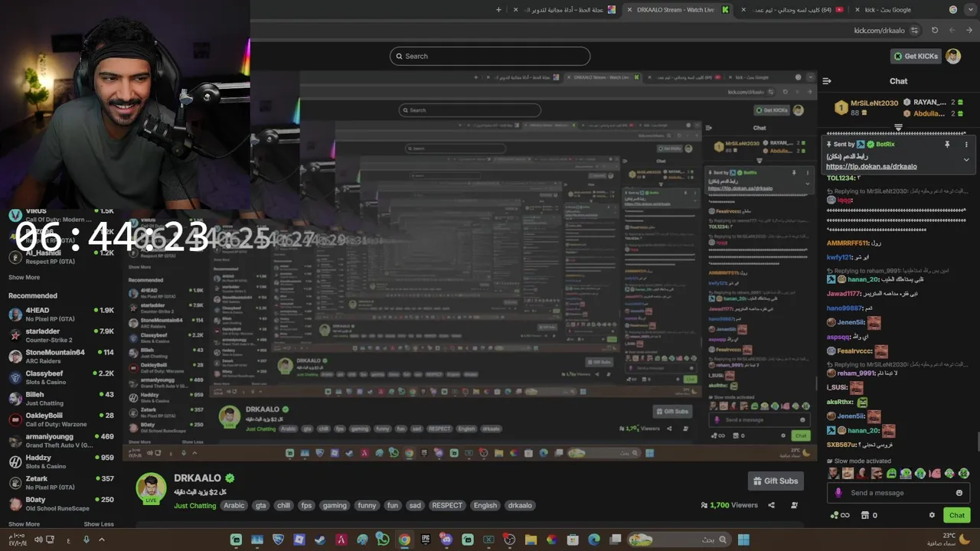
Task: Open the Just Chatting category link
Action: [194, 505]
